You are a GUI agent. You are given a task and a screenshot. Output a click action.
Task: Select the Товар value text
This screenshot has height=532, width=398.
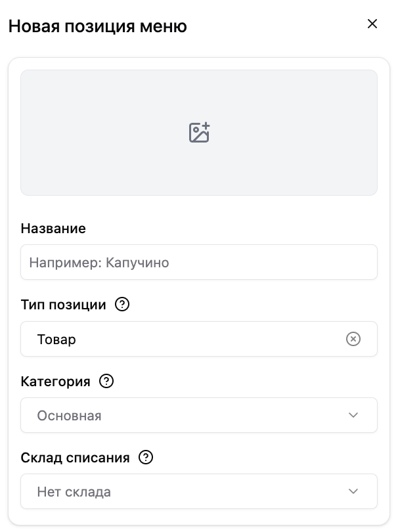coord(56,340)
